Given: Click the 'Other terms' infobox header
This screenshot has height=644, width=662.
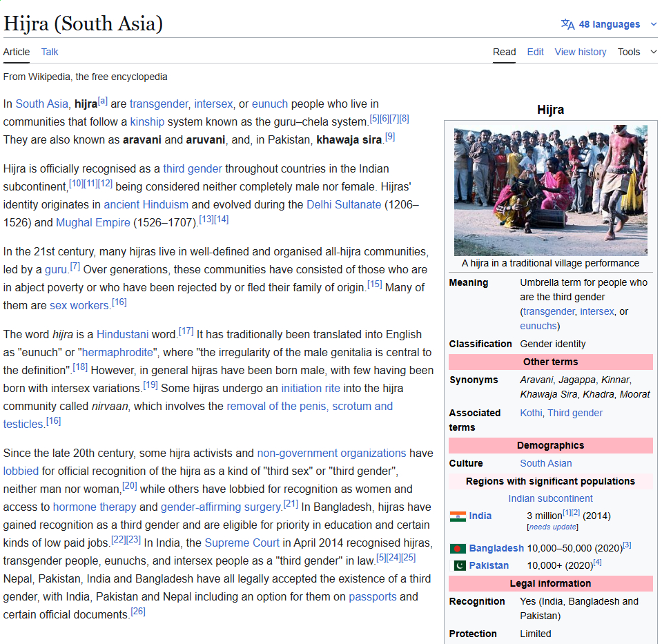Looking at the screenshot, I should pos(551,362).
